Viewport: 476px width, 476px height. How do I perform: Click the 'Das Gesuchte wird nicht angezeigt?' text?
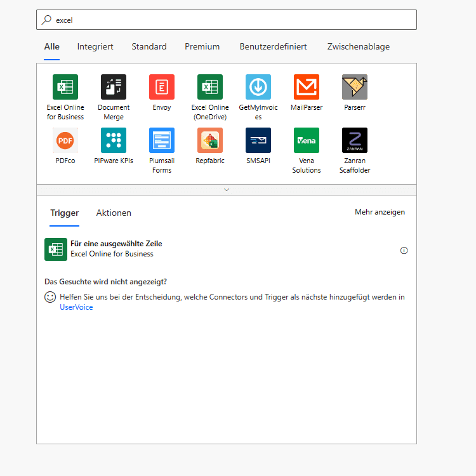click(105, 282)
